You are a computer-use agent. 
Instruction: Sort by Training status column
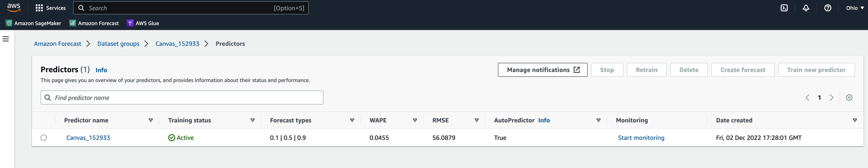(x=252, y=120)
